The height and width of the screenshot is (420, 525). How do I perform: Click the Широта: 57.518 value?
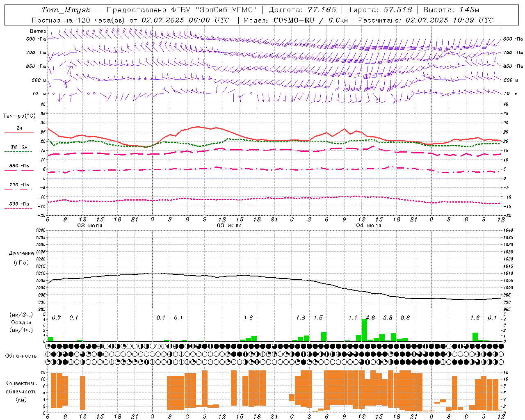click(379, 10)
